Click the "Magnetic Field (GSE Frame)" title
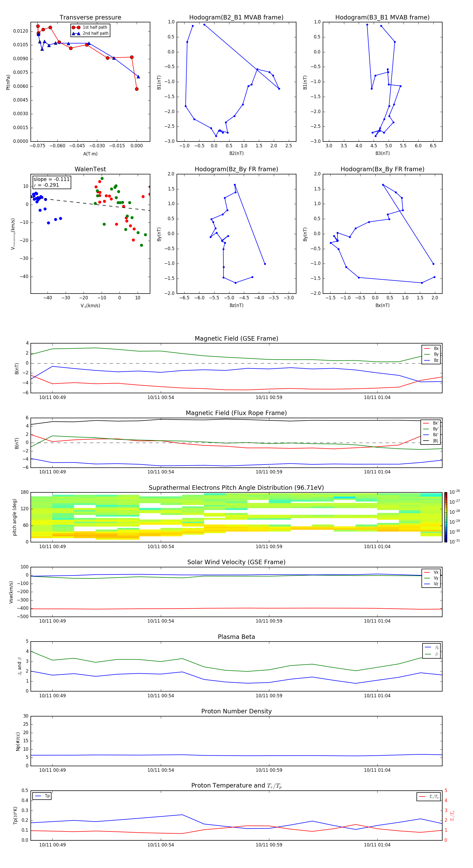 coord(236,338)
